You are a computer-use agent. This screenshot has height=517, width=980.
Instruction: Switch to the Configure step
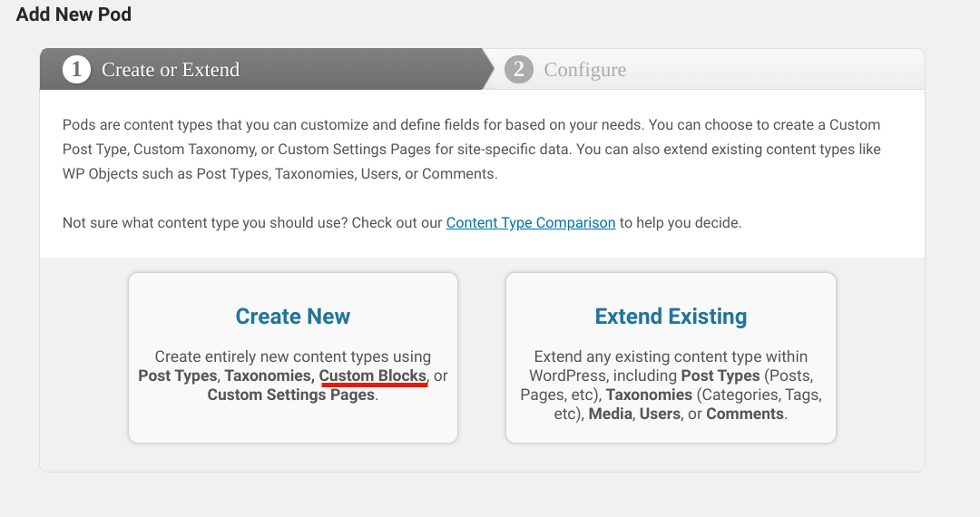pyautogui.click(x=585, y=69)
